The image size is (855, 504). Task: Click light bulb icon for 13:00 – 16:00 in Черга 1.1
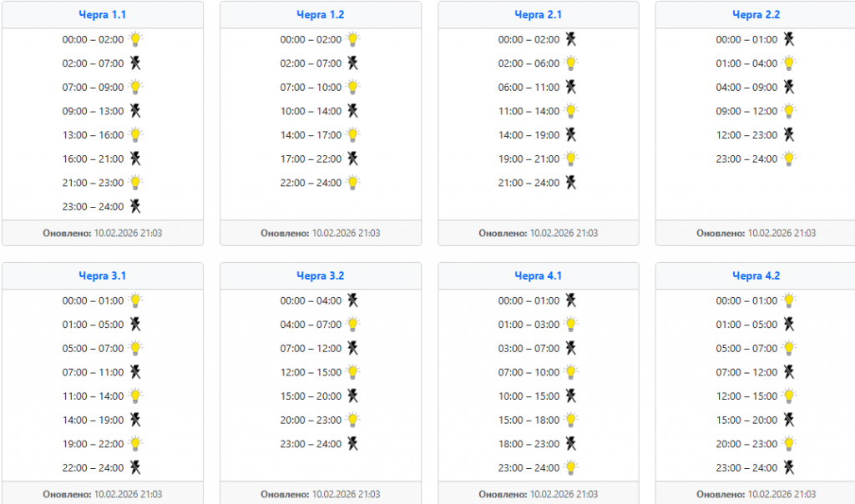(x=135, y=134)
